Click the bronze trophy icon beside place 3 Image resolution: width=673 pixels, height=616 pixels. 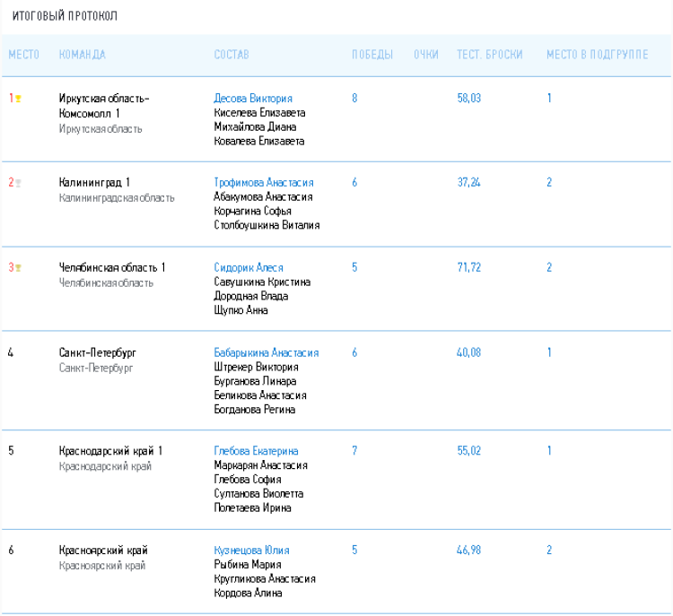[18, 268]
